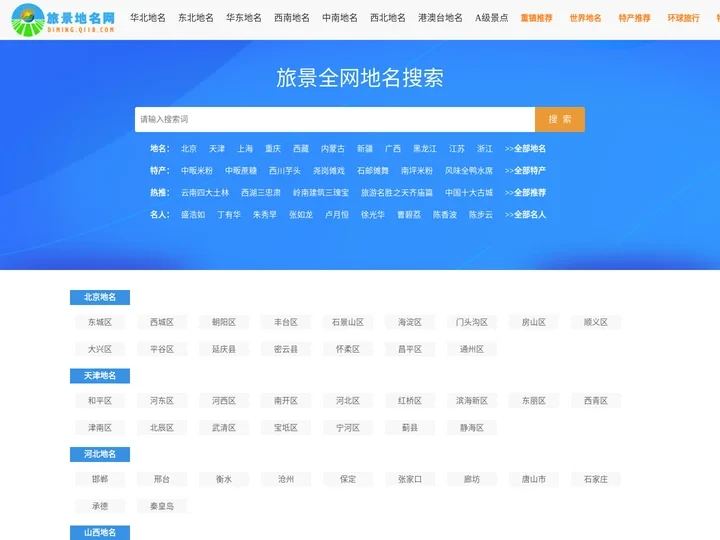
Task: Select 保定 under 河北地名
Action: (x=348, y=479)
